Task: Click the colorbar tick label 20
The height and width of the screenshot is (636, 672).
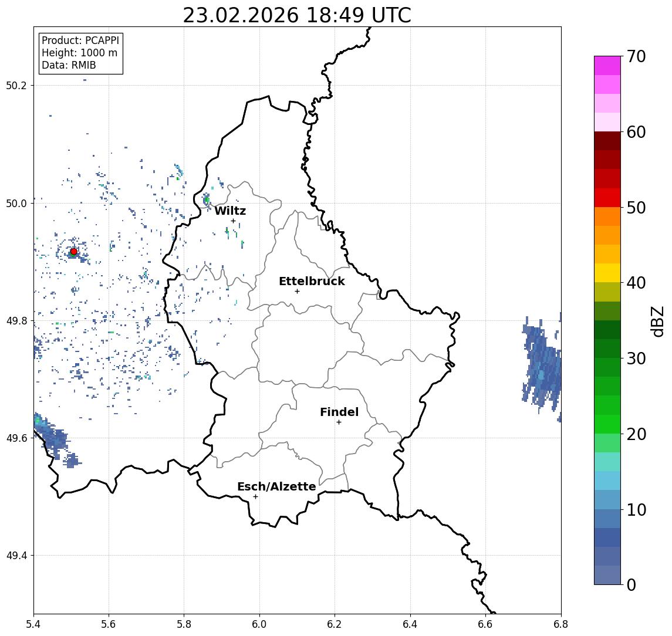Action: (x=636, y=434)
